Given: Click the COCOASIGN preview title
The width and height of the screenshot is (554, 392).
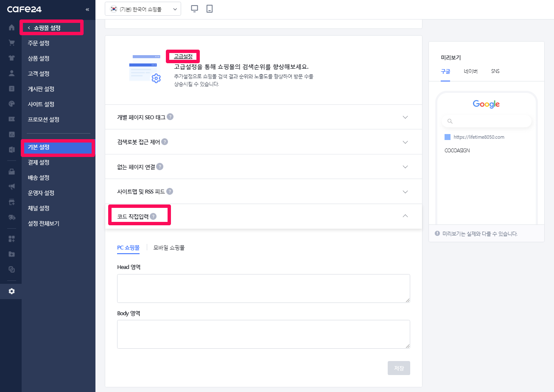Looking at the screenshot, I should [x=457, y=151].
